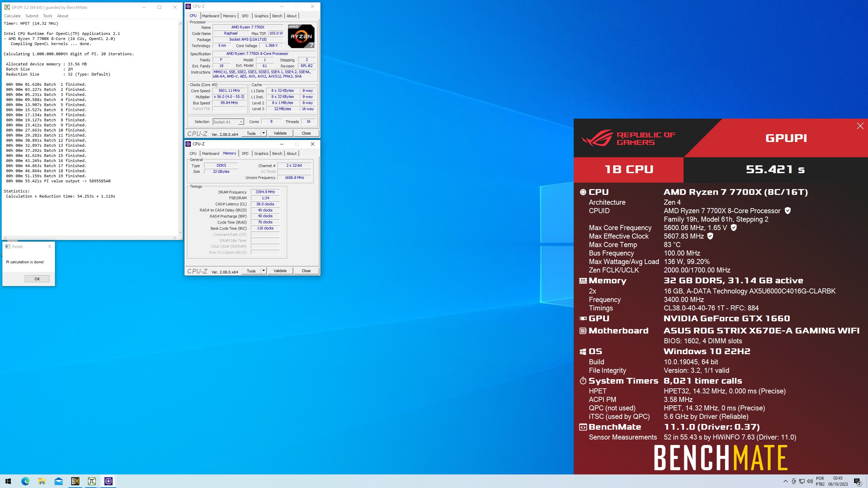
Task: Click the 55.421 s result in BenchMate
Action: pos(775,169)
